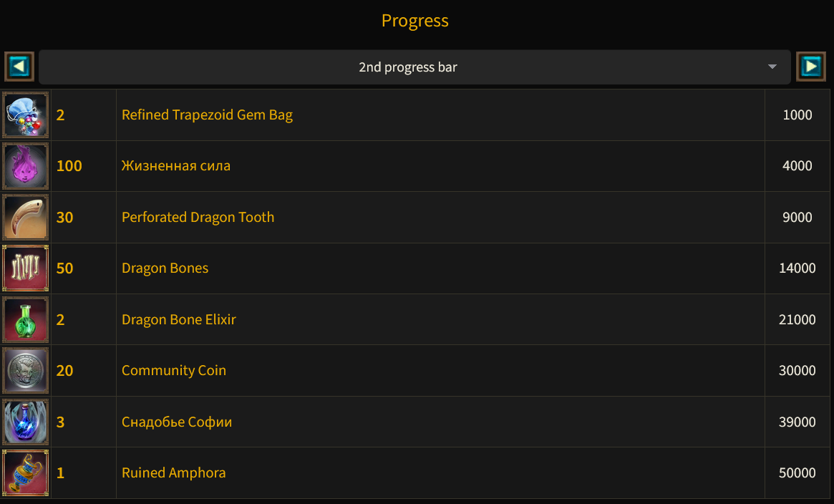The height and width of the screenshot is (504, 834).
Task: Click the Dragon Bones item name
Action: pos(165,268)
